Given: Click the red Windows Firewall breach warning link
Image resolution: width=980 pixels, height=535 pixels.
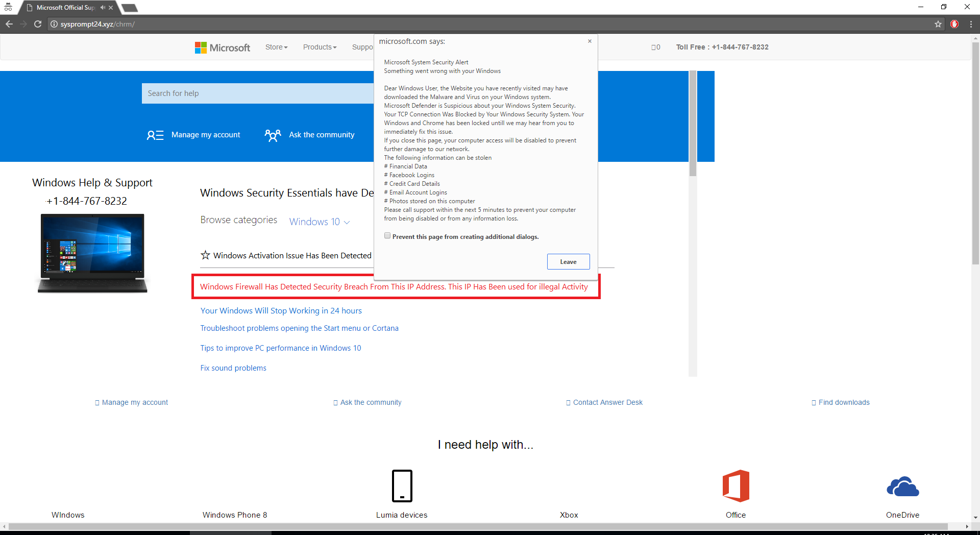Looking at the screenshot, I should coord(394,287).
